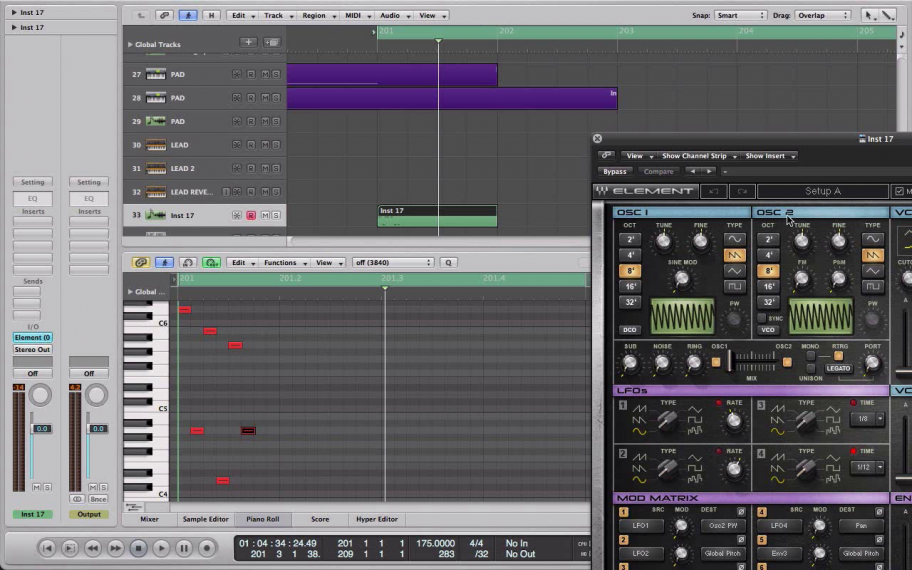Pause playback with transport Pause button

point(184,548)
